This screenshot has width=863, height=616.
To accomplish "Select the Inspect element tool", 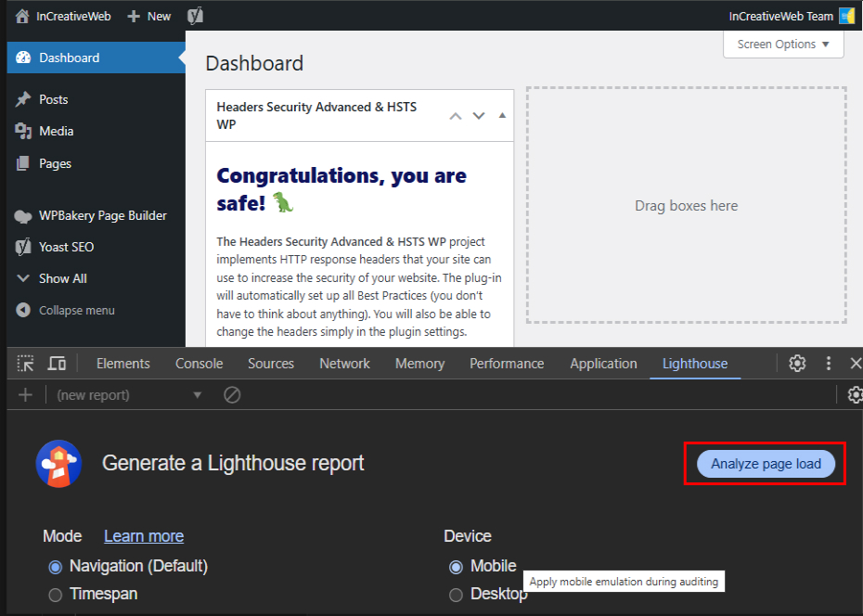I will 26,364.
